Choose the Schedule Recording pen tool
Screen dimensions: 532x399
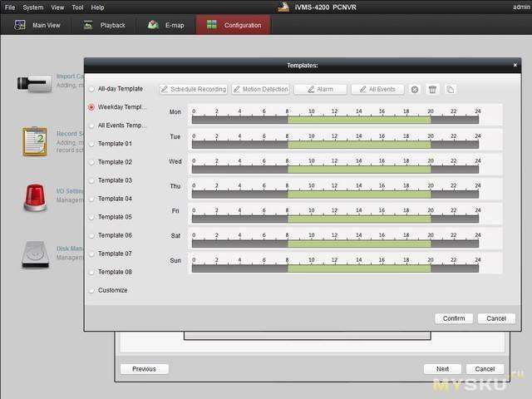pos(193,89)
